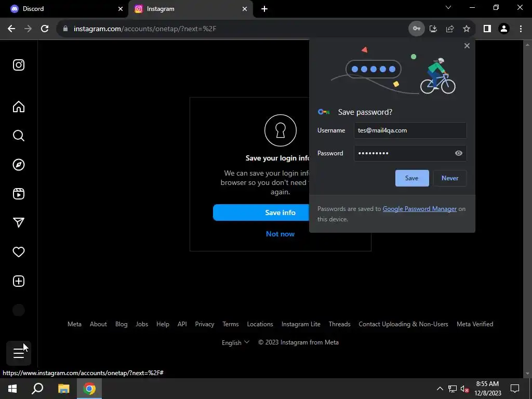532x399 pixels.
Task: Click the blue Save info button
Action: coord(261,212)
